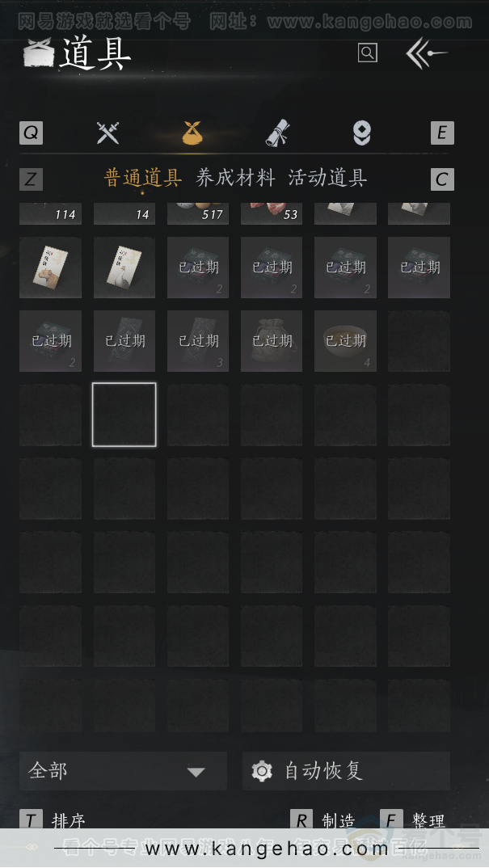489x868 pixels.
Task: Open the scroll category icon
Action: [277, 133]
